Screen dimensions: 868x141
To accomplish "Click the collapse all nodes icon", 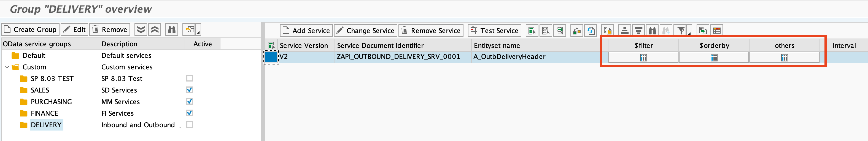I will coord(155,30).
